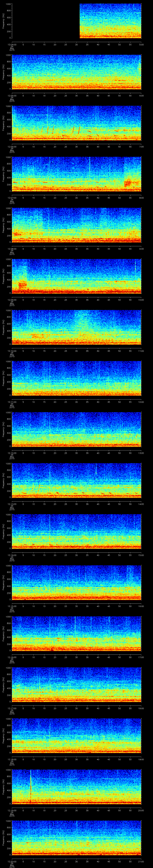This screenshot has width=153, height=868.
Task: Click the 12:19:00 start time label
Action: (x=12, y=810)
